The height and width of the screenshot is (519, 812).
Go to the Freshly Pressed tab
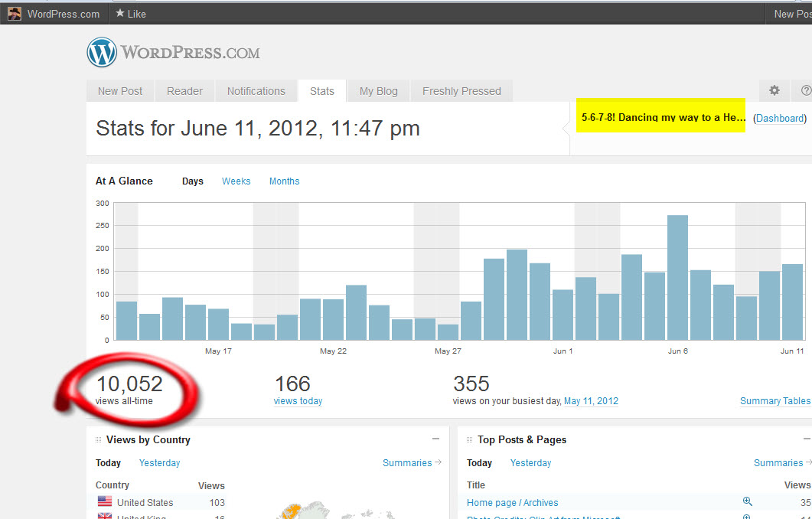(x=461, y=91)
